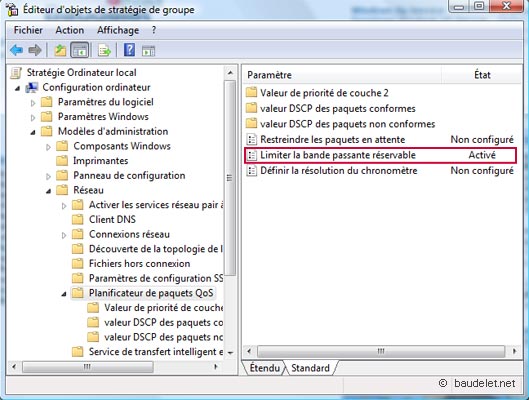Click the window title bar application icon
This screenshot has width=529, height=400.
coord(11,9)
